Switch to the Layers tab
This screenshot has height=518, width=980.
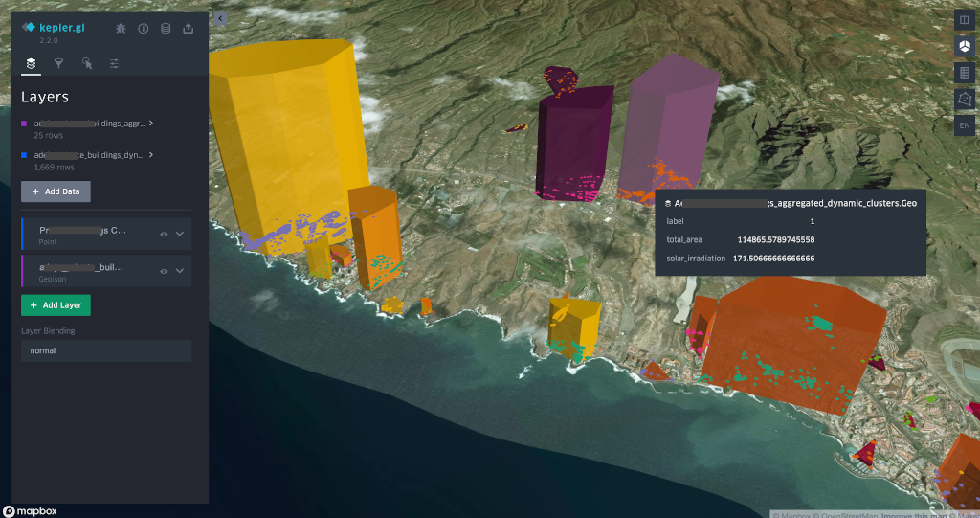(31, 63)
